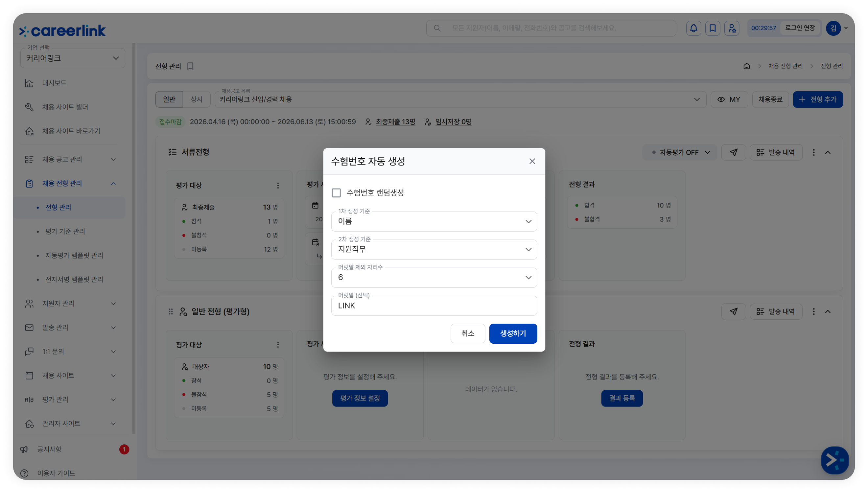This screenshot has height=493, width=868.
Task: Open the 2차 생성 기준 dropdown
Action: tap(434, 250)
